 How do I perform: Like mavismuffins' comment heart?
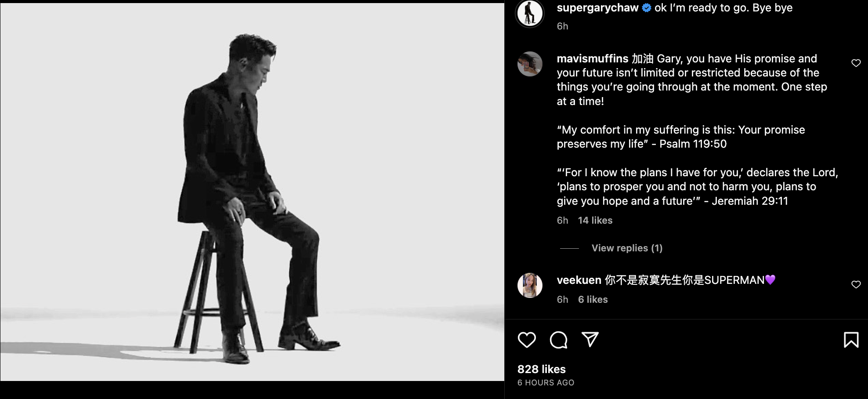[x=856, y=63]
